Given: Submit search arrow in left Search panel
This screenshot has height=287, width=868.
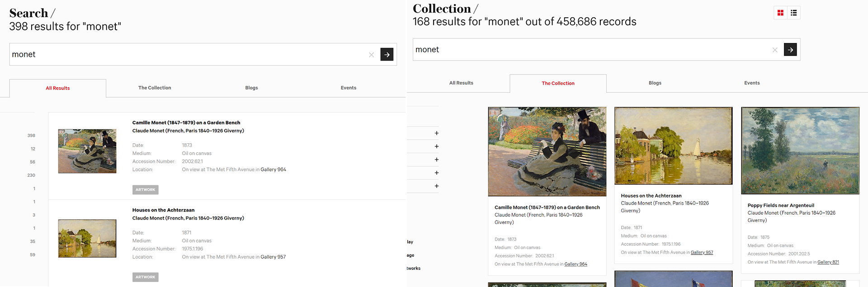Looking at the screenshot, I should click(x=387, y=54).
